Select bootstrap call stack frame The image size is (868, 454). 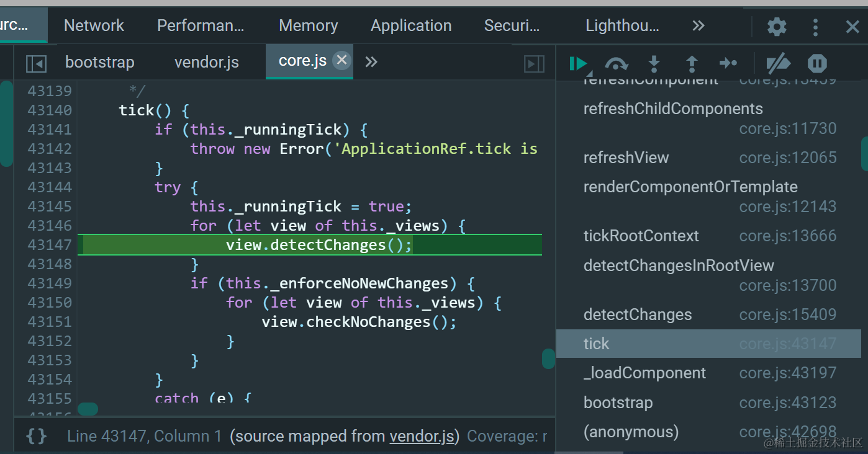point(708,403)
